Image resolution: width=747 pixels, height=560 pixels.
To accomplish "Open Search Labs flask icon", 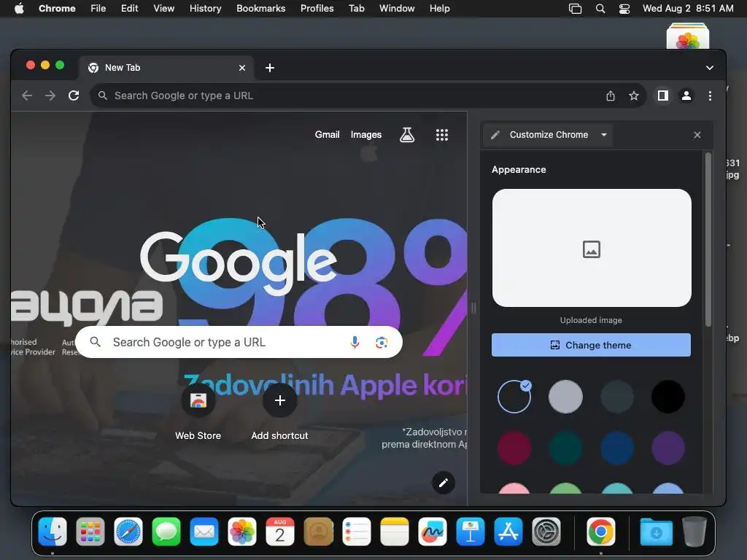I will pos(407,135).
